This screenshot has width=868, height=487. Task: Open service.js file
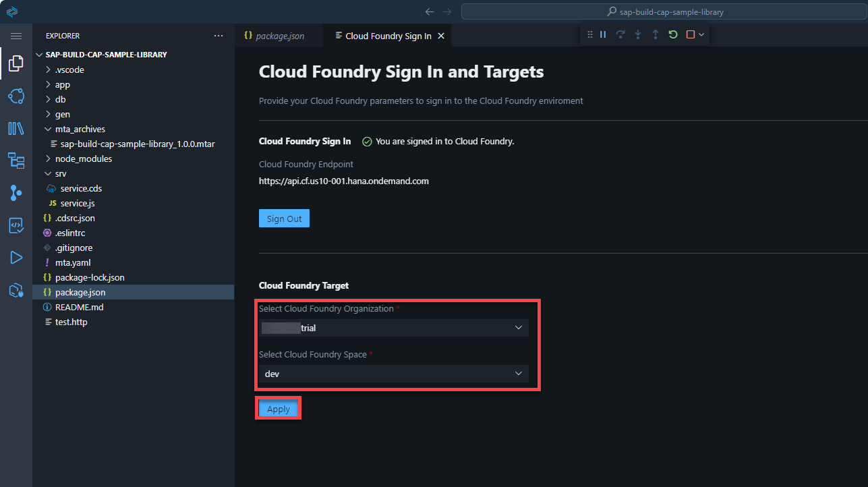tap(133, 203)
